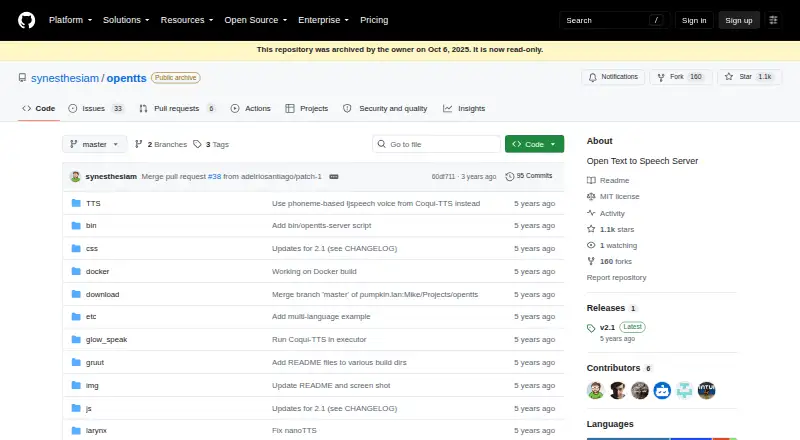
Task: Select the Code tab
Action: (39, 109)
